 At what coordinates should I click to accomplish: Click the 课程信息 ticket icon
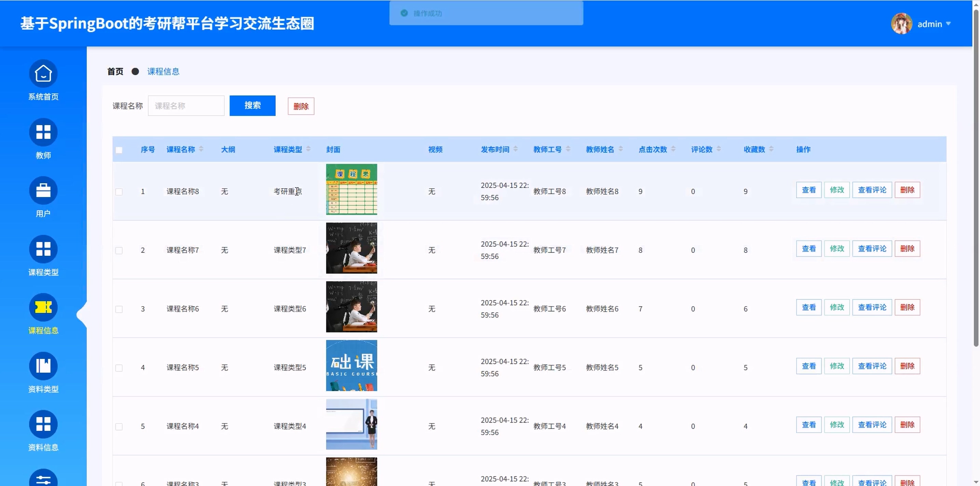click(x=43, y=307)
